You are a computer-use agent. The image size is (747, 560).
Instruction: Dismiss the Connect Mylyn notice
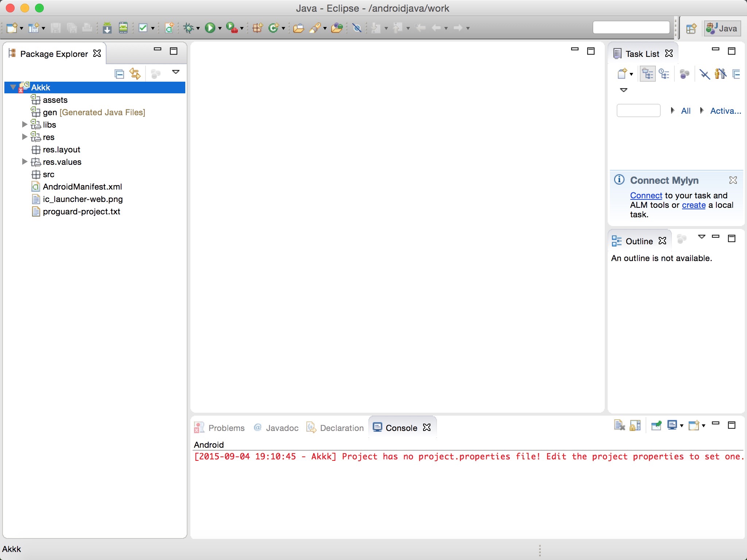[x=733, y=180]
